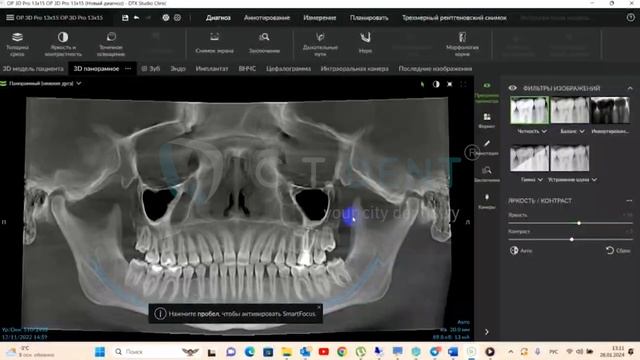The height and width of the screenshot is (360, 640).
Task: Select the inverted filter thumbnail
Action: 610,110
